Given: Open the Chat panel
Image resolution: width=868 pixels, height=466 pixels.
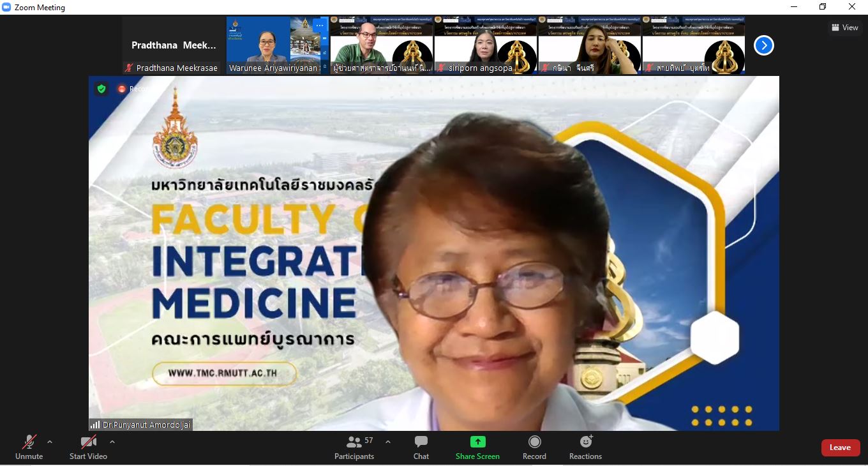Looking at the screenshot, I should (x=421, y=447).
